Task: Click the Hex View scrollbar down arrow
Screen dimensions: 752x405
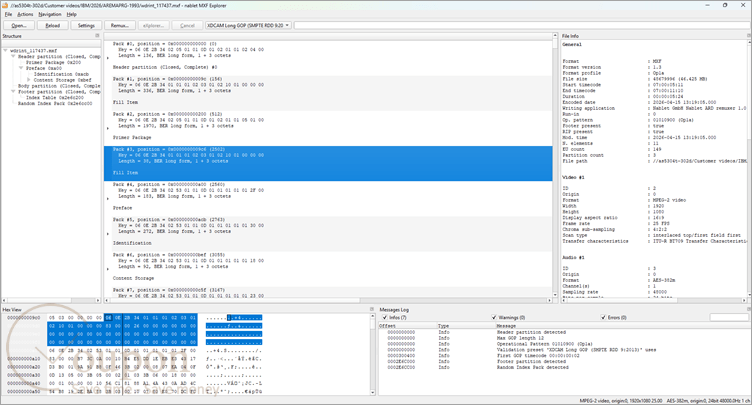Action: (373, 393)
